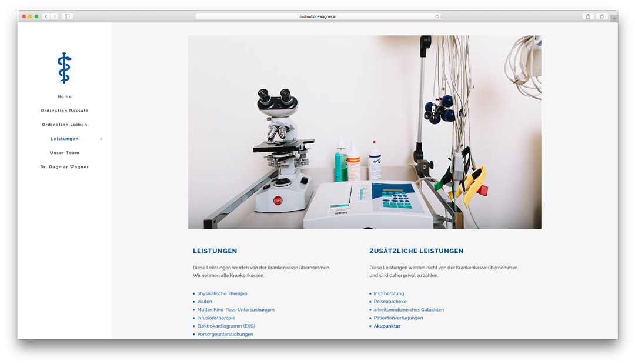Select Unser Team in the sidebar
The height and width of the screenshot is (364, 635).
click(x=65, y=153)
